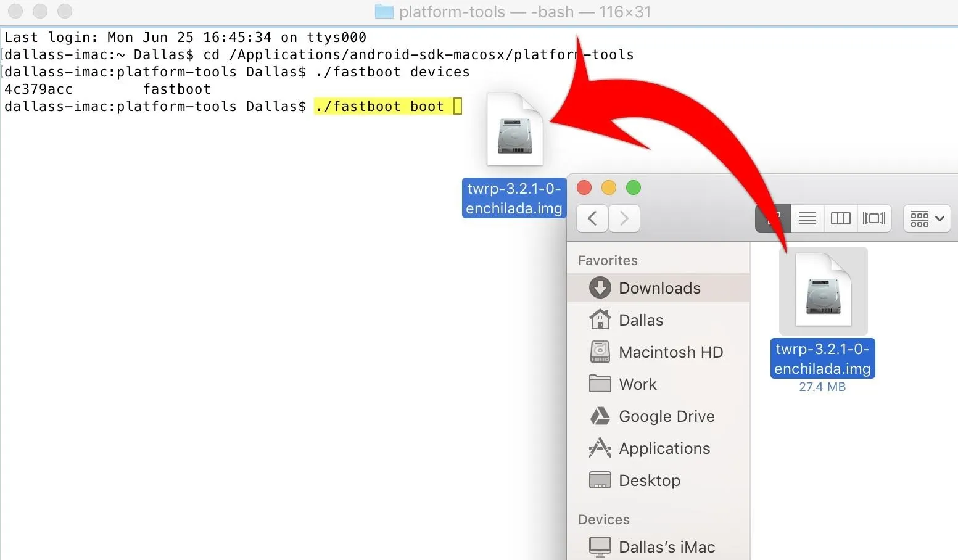Open Macintosh HD drive icon
Image resolution: width=958 pixels, height=560 pixels.
coord(600,352)
